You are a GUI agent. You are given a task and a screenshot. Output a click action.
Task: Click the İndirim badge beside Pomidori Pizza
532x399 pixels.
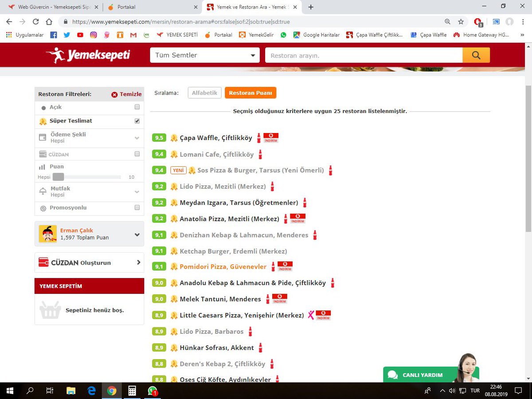pos(285,266)
